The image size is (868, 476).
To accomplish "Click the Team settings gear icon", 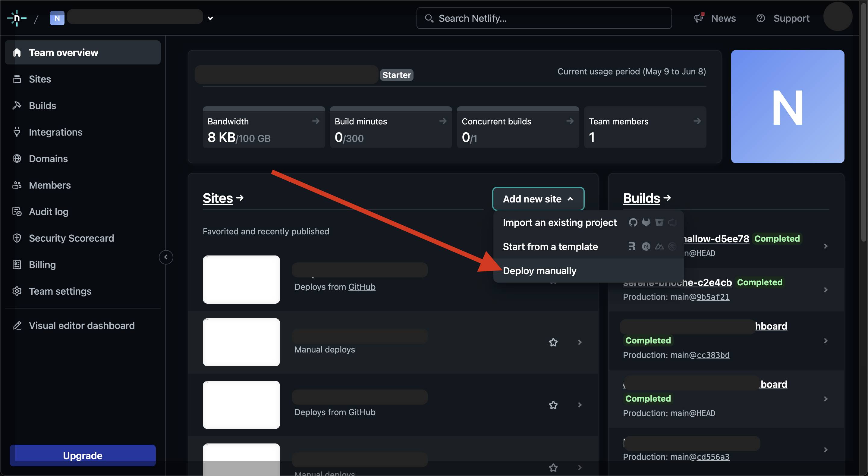I will click(17, 291).
